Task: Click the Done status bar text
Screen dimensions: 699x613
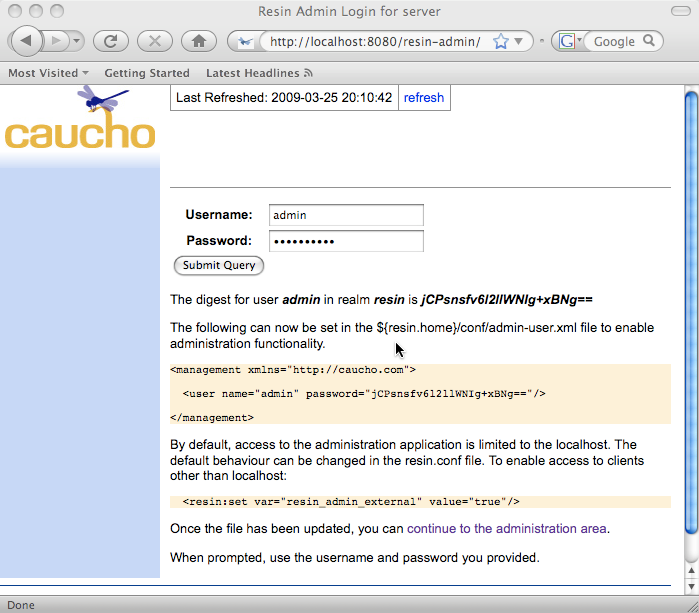Action: coord(21,605)
